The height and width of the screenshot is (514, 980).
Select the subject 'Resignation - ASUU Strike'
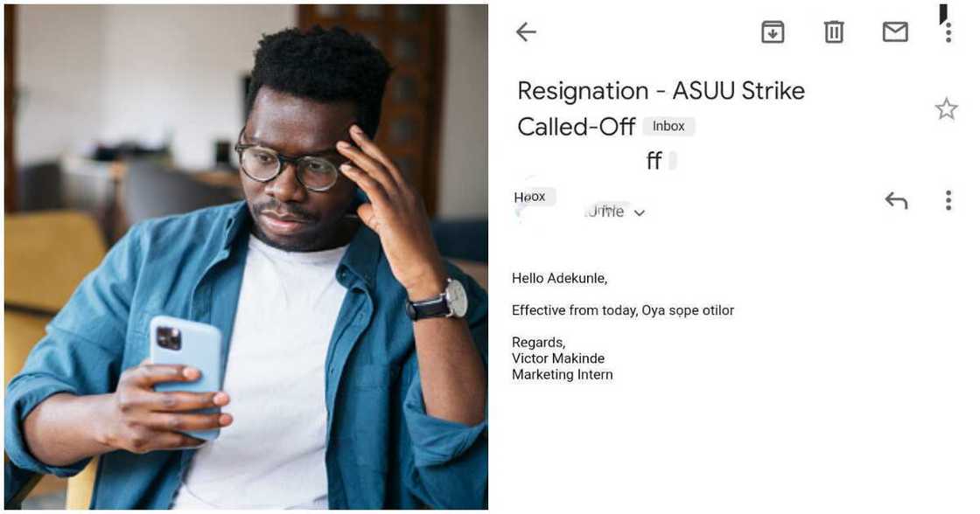pos(661,91)
